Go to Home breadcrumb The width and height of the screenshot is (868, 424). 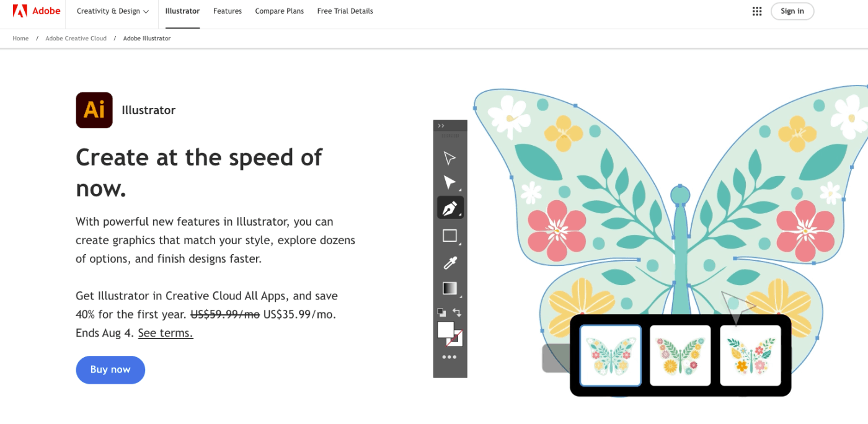(x=20, y=38)
